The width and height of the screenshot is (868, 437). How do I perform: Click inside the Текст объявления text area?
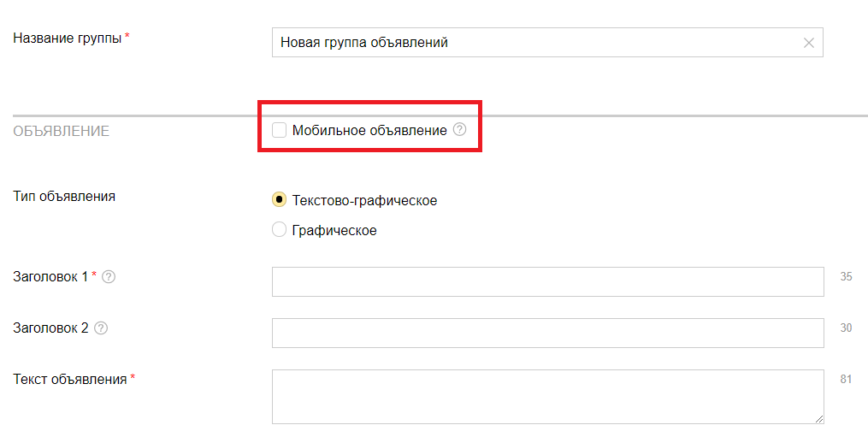click(x=547, y=396)
